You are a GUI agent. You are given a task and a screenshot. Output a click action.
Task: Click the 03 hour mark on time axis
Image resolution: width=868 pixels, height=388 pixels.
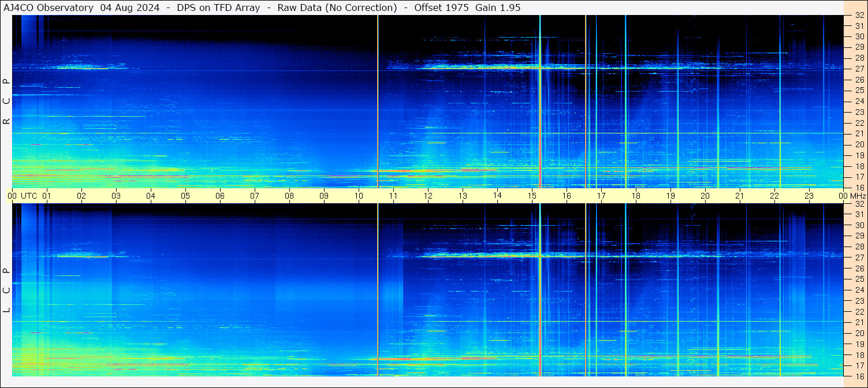[x=116, y=196]
